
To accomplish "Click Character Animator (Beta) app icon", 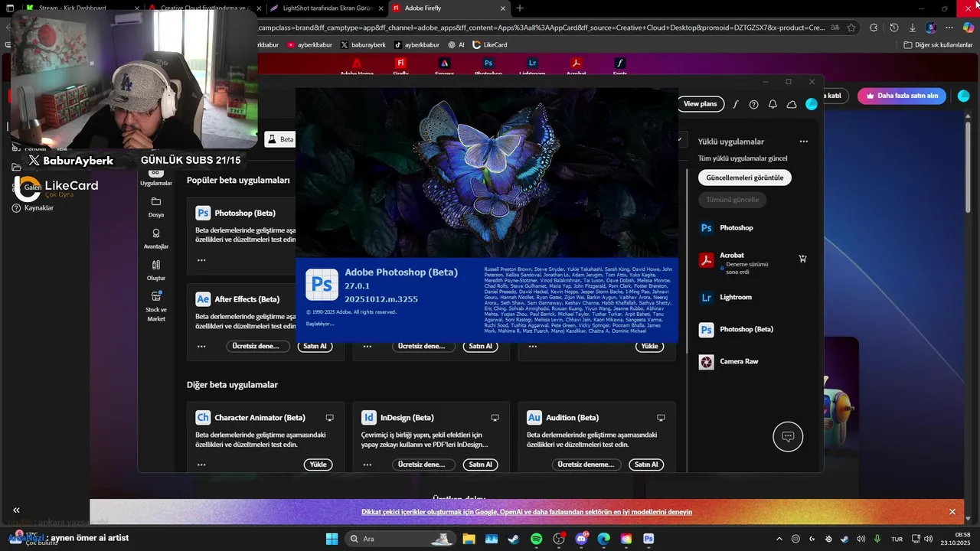I will click(203, 418).
